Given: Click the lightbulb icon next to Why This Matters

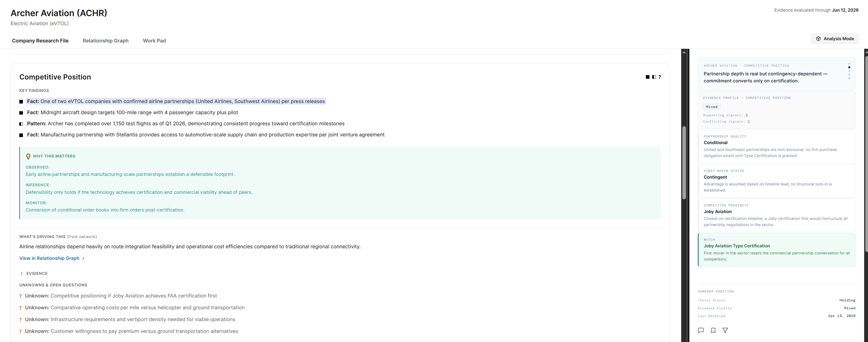Looking at the screenshot, I should pos(28,156).
